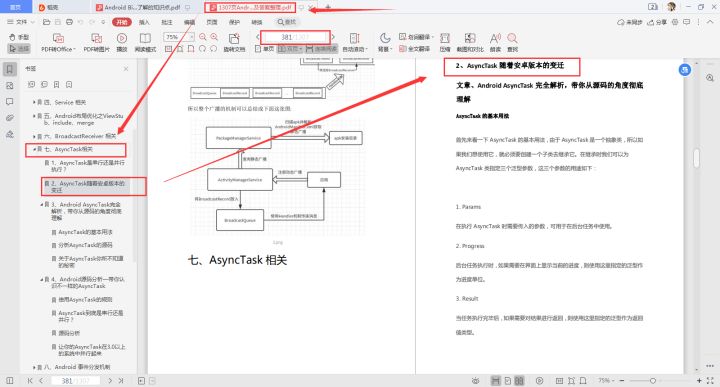Select the Hand tool
720x387 pixels.
[19, 37]
